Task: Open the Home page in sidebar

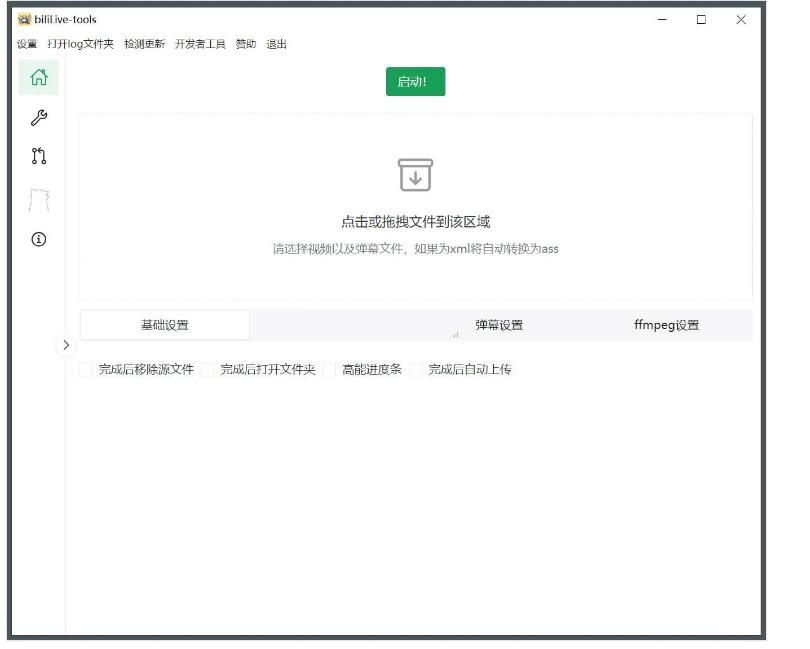Action: tap(39, 78)
